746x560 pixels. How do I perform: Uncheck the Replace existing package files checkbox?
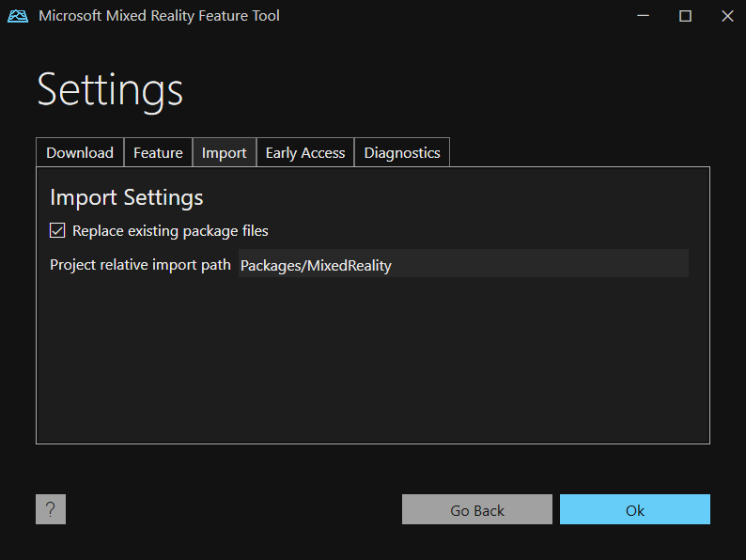click(57, 230)
